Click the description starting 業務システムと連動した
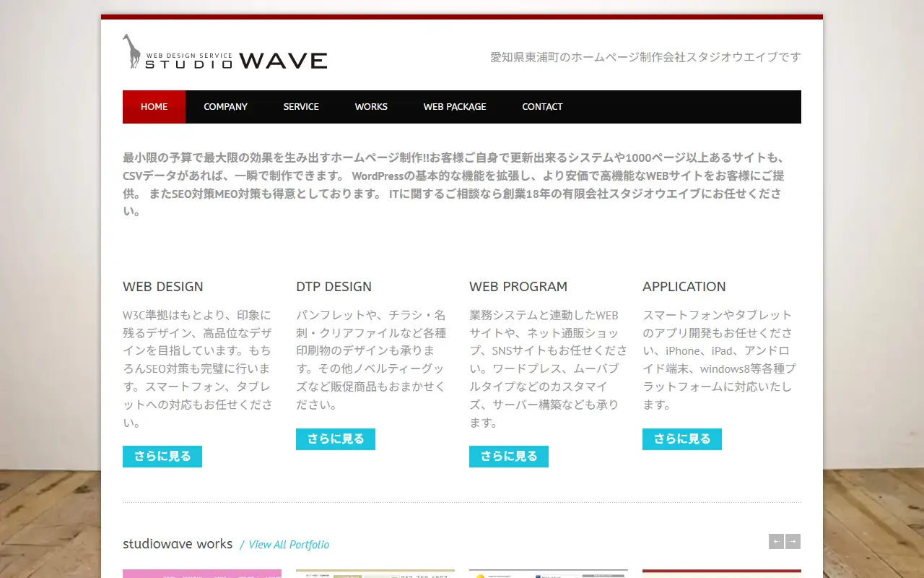 pyautogui.click(x=549, y=368)
